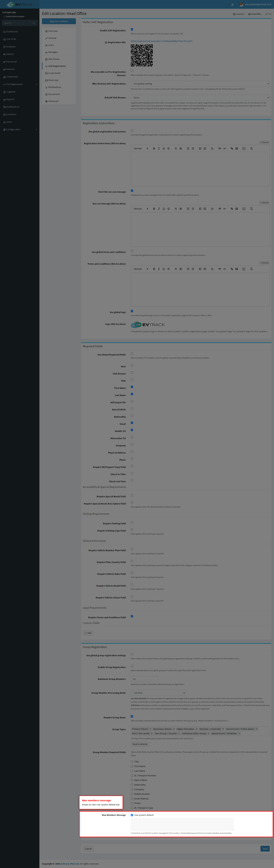Image resolution: width=274 pixels, height=868 pixels.
Task: Apply strikethrough in the Success message editor
Action: (x=168, y=209)
